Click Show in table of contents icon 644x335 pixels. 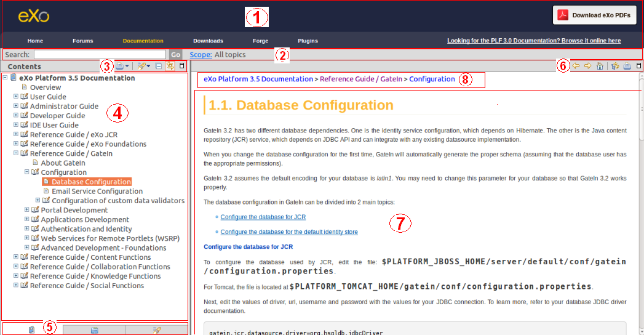pos(615,66)
